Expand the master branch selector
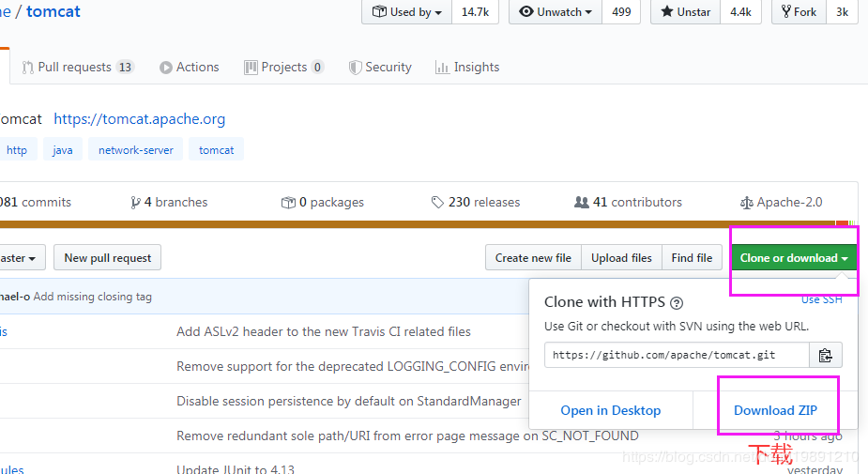This screenshot has width=868, height=474. (21, 257)
